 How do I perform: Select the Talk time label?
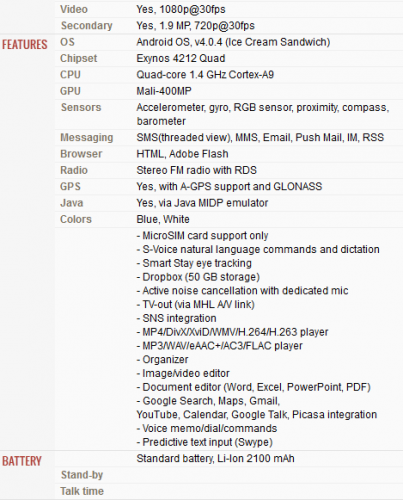point(82,491)
